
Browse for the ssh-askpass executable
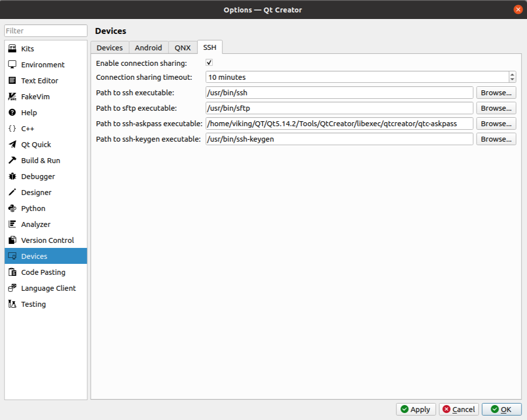496,124
